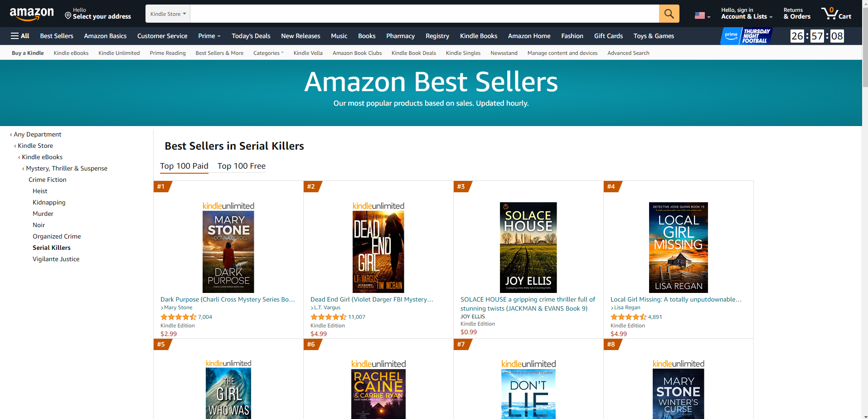Select the Top 100 Paid tab
Image resolution: width=868 pixels, height=419 pixels.
(x=184, y=166)
